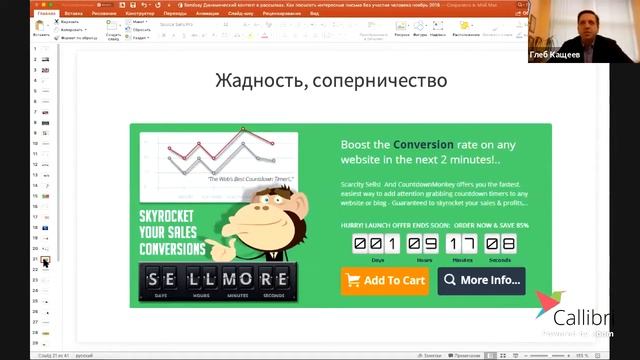Adjust the zoom slider in status bar

(x=547, y=356)
